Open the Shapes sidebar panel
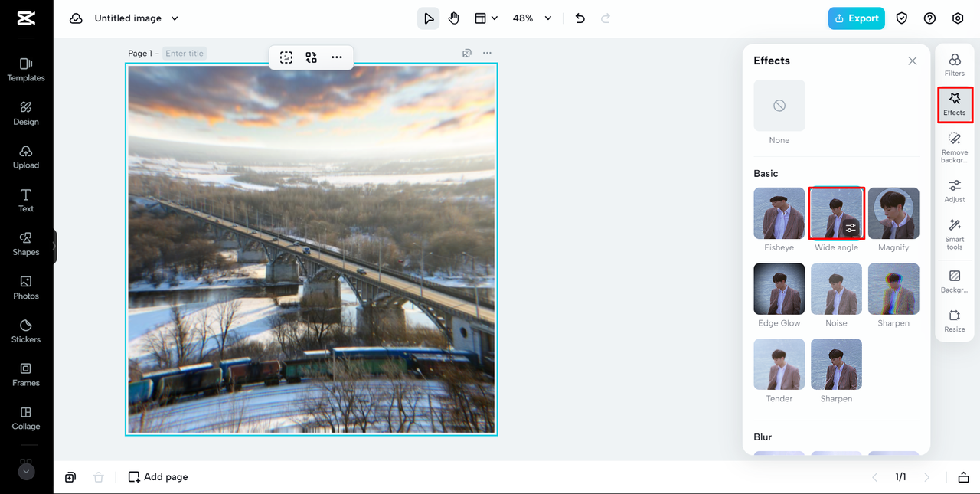 pos(26,244)
